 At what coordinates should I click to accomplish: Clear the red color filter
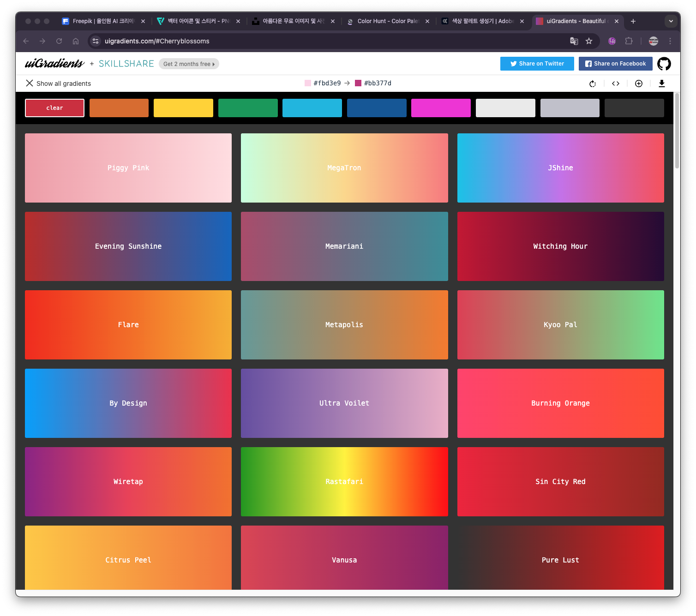pos(54,108)
